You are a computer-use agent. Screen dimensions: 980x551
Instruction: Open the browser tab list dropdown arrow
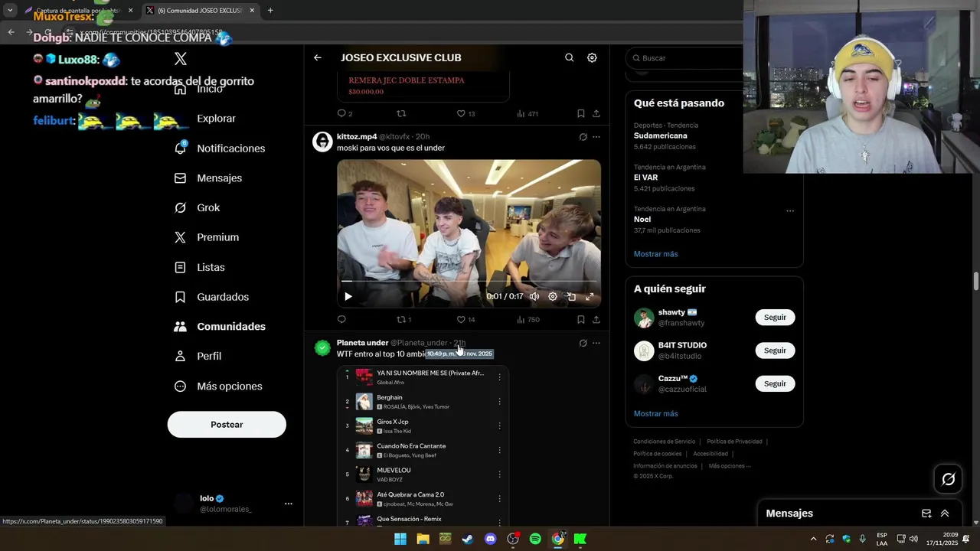coord(10,10)
